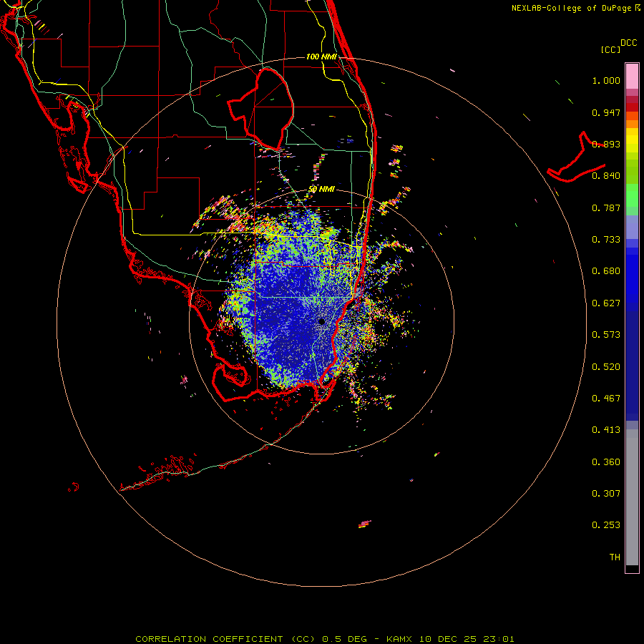Screen dimensions: 644x644
Task: Click the pink top segment of color bar
Action: (x=632, y=77)
